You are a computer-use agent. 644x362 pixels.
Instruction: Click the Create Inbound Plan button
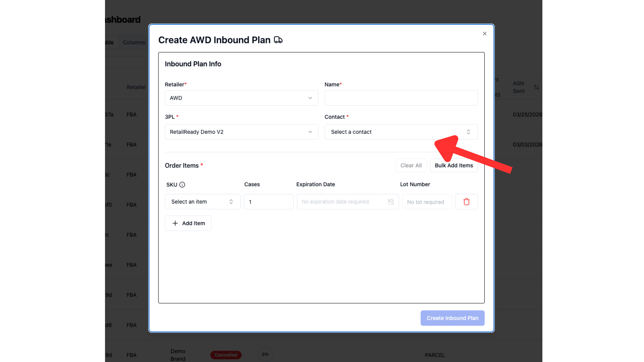(x=452, y=318)
